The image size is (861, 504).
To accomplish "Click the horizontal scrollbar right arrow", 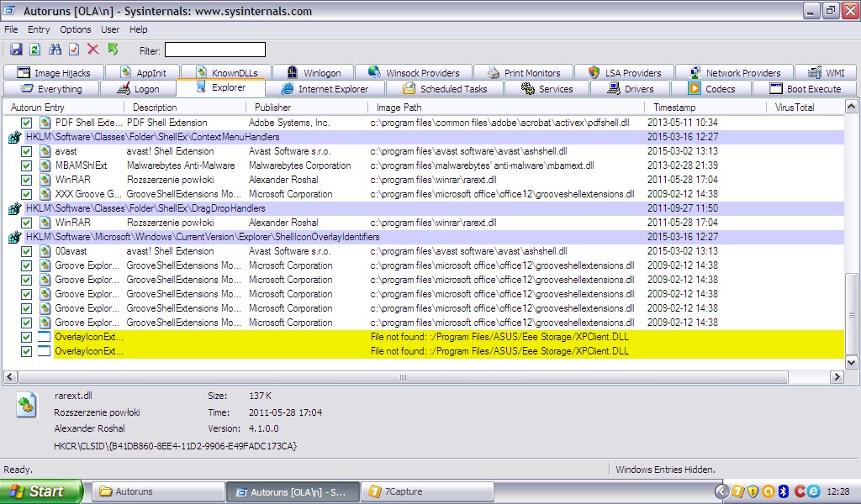I will pos(837,377).
